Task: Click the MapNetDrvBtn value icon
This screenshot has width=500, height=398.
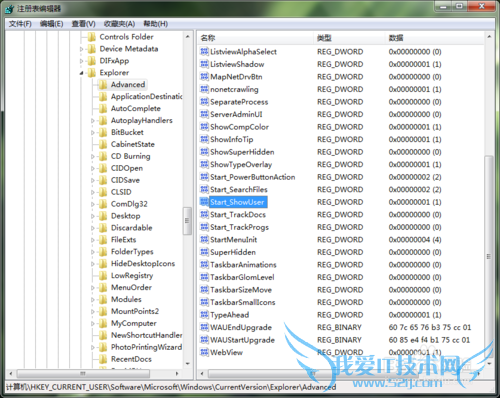Action: click(204, 77)
